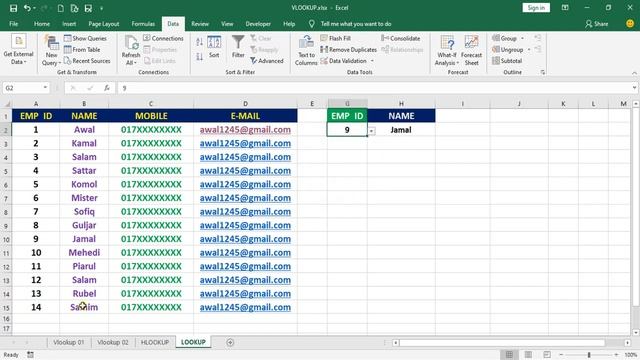Click the horizontal scrollbar
This screenshot has height=360, width=640.
point(502,342)
